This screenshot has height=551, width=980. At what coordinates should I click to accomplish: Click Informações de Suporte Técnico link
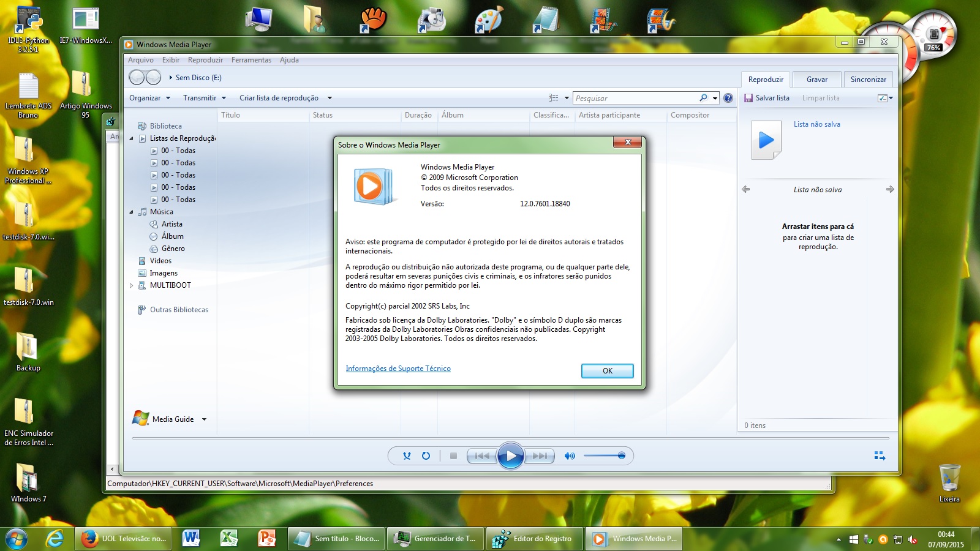click(398, 368)
